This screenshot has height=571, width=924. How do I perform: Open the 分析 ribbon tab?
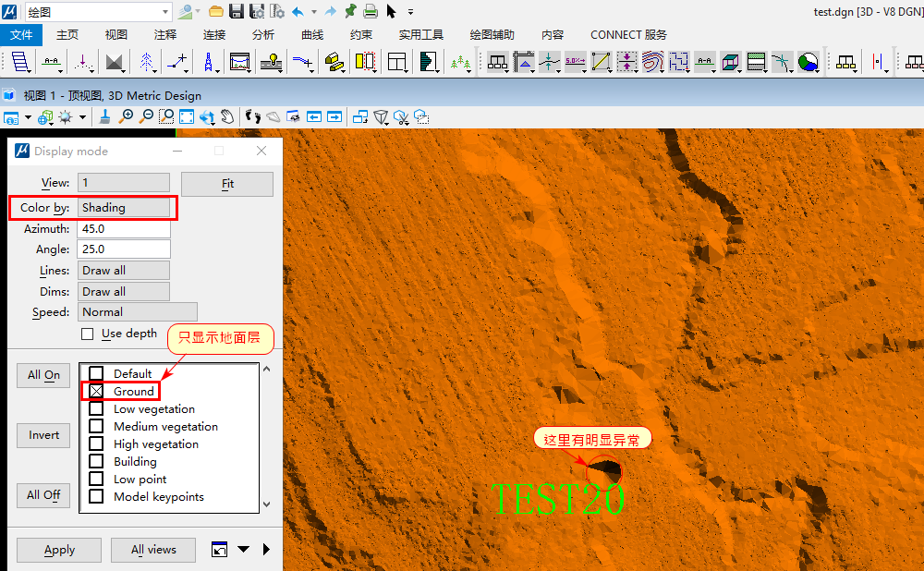[x=263, y=35]
